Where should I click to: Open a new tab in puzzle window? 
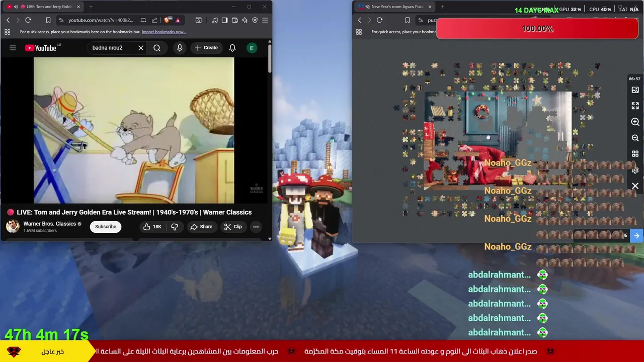442,7
